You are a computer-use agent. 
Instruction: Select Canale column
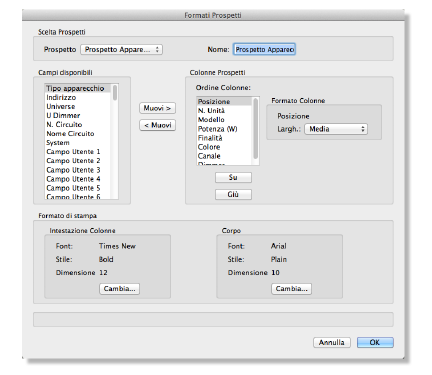(x=224, y=156)
